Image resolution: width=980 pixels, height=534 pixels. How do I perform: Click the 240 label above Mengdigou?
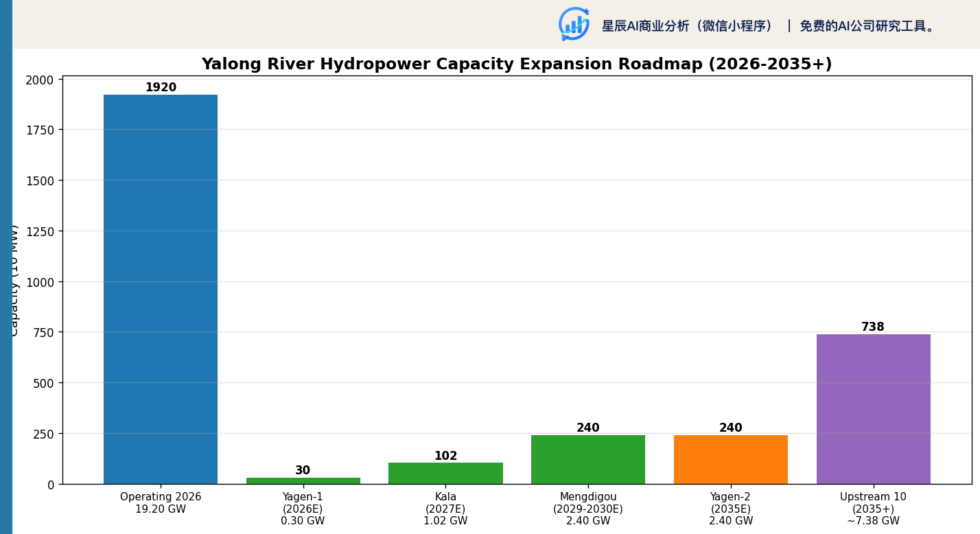click(588, 428)
